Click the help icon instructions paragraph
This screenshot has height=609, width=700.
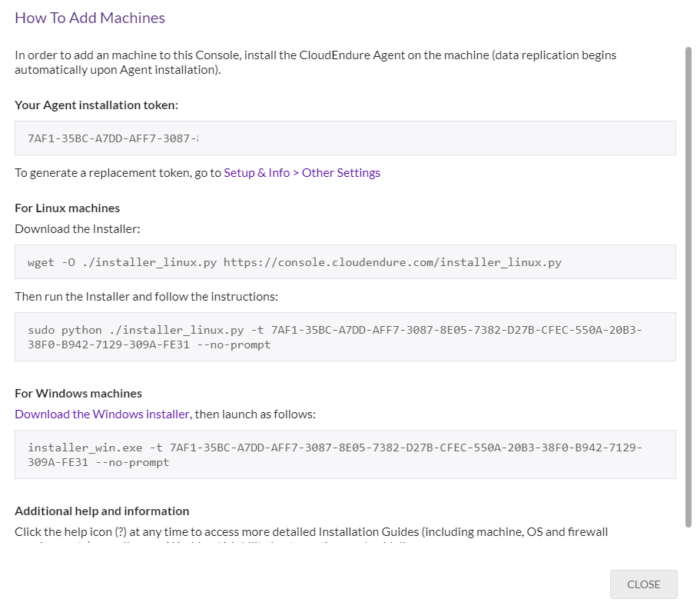pos(311,532)
